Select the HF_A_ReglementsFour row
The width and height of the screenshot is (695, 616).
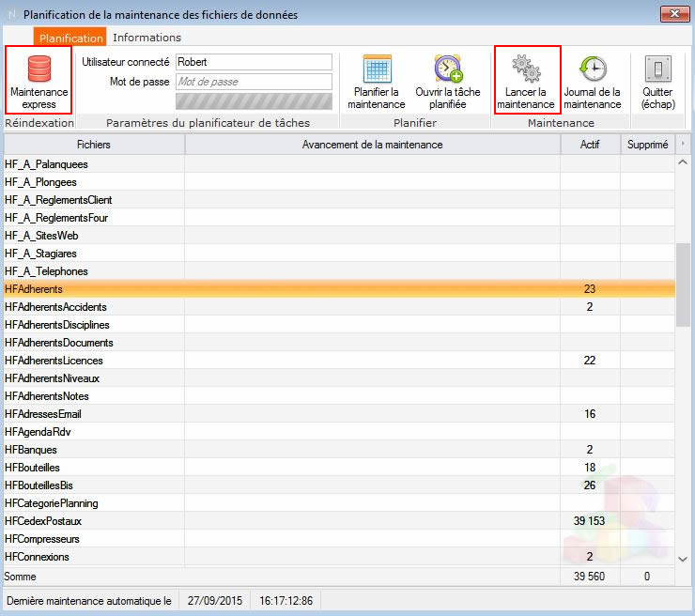coord(339,218)
